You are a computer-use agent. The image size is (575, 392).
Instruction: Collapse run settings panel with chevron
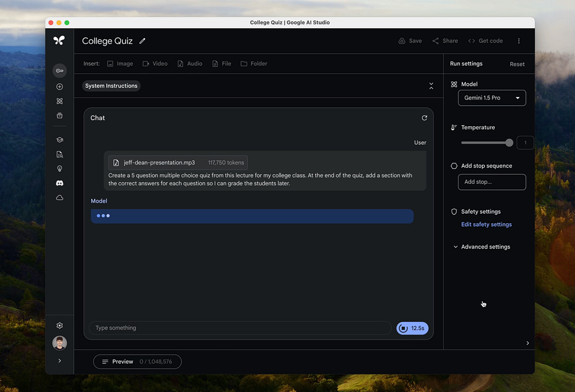coord(527,344)
